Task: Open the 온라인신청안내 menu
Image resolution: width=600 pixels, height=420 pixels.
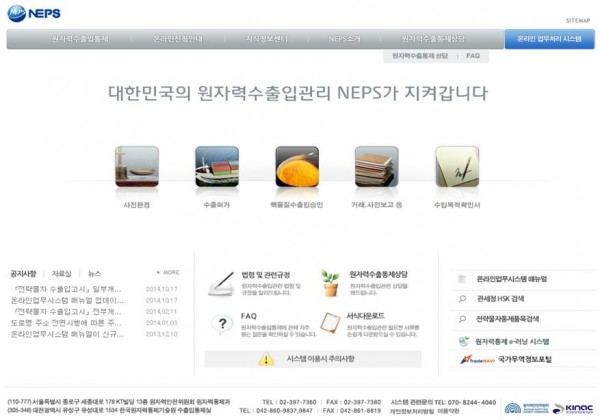Action: click(x=178, y=39)
